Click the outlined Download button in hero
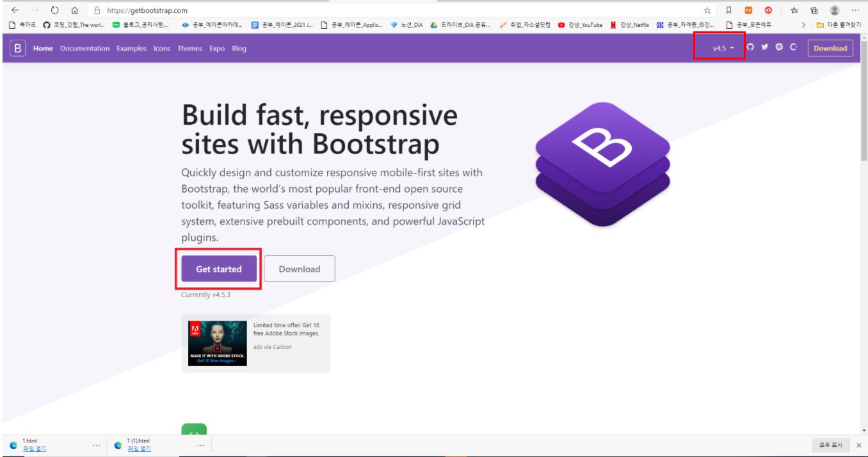Viewport: 868px width, 457px height. click(x=300, y=269)
